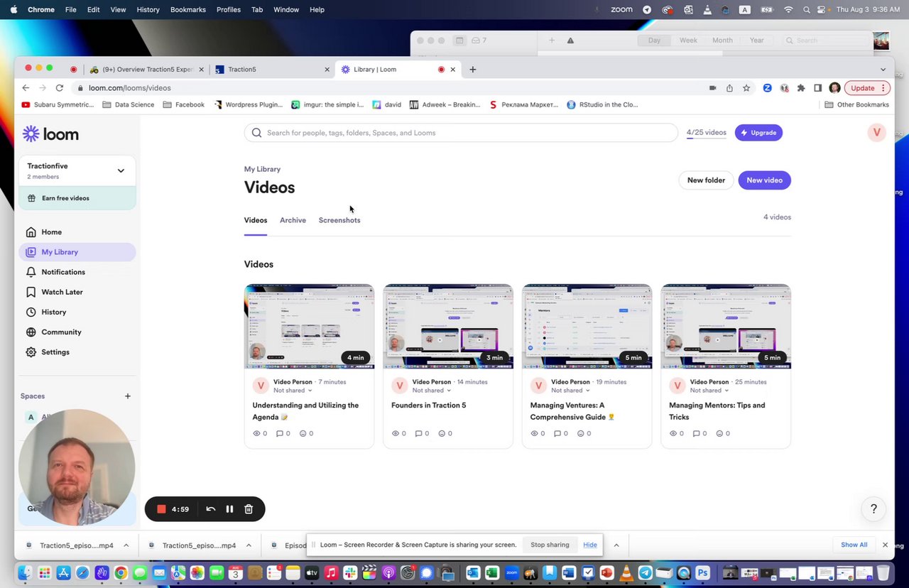Expand chevron next to Hide sharing bar
This screenshot has width=909, height=588.
[616, 545]
